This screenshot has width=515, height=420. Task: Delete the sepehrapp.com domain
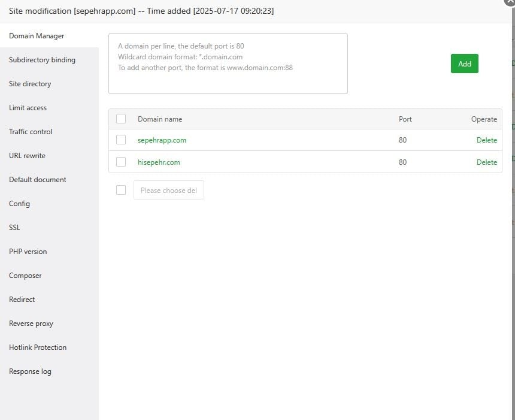click(486, 140)
